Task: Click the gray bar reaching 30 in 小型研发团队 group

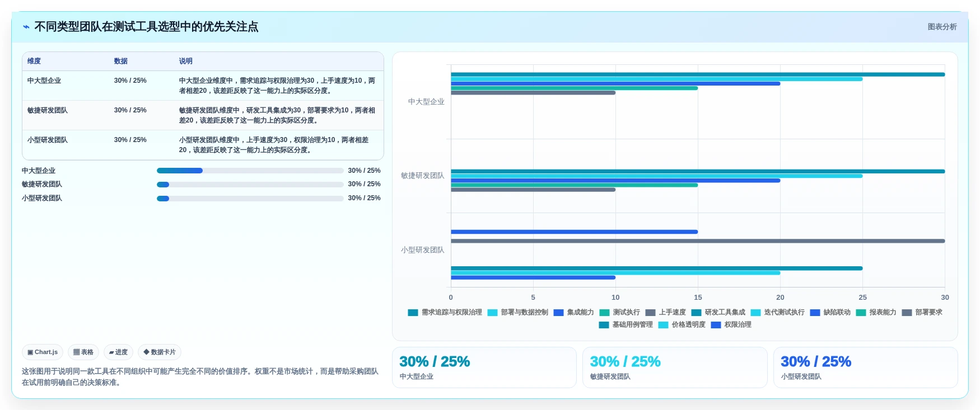Action: click(698, 241)
